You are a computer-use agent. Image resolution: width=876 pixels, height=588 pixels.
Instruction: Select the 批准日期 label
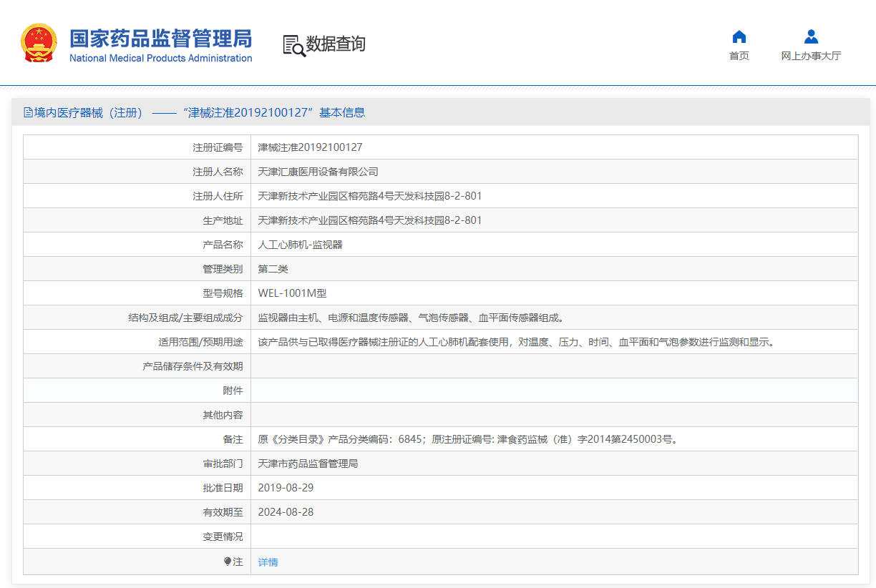click(223, 488)
